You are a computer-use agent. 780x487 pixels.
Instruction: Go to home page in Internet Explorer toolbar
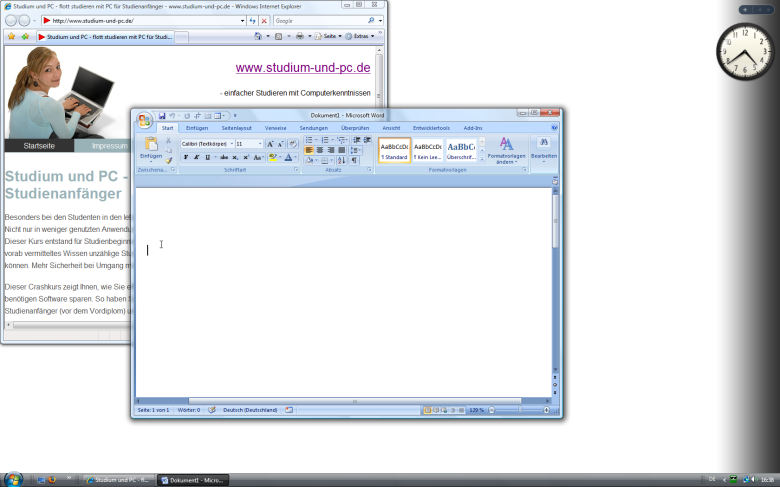(258, 36)
